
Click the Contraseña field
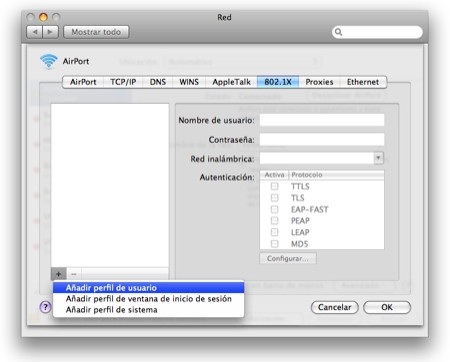pos(322,139)
